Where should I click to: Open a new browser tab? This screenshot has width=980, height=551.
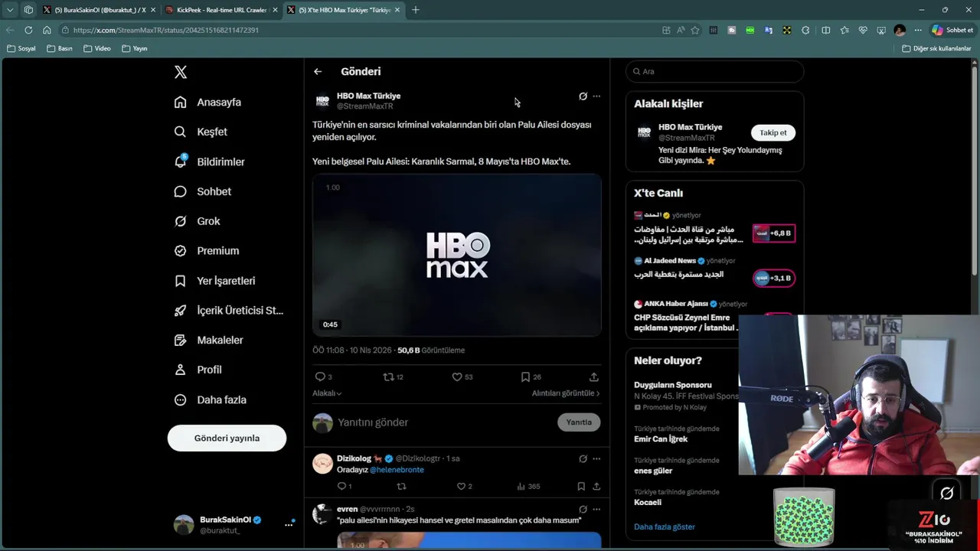pos(416,10)
